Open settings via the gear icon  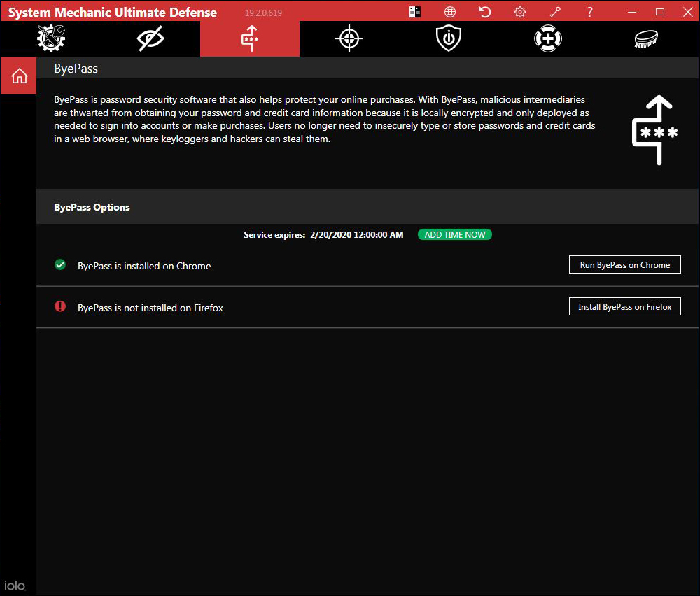pyautogui.click(x=520, y=12)
